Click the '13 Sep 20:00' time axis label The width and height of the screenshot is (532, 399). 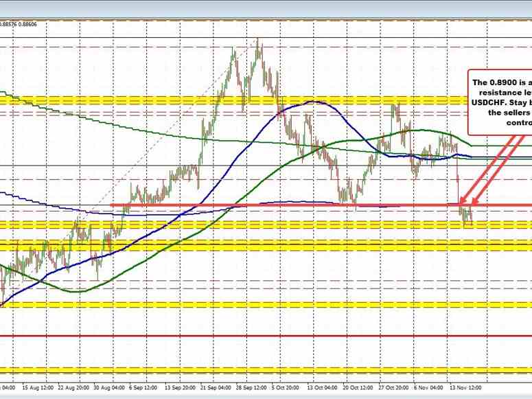[180, 387]
